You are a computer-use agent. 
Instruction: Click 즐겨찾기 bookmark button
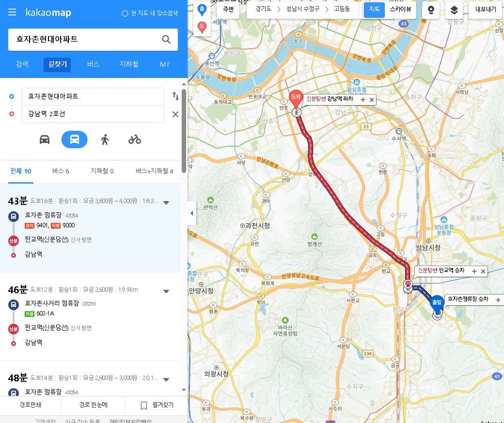(x=157, y=405)
